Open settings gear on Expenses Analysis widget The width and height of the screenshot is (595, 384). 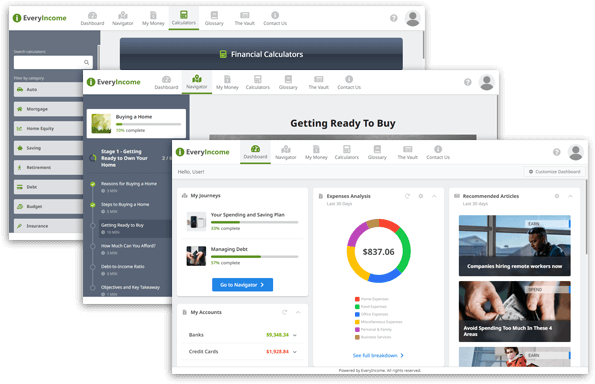pos(420,196)
